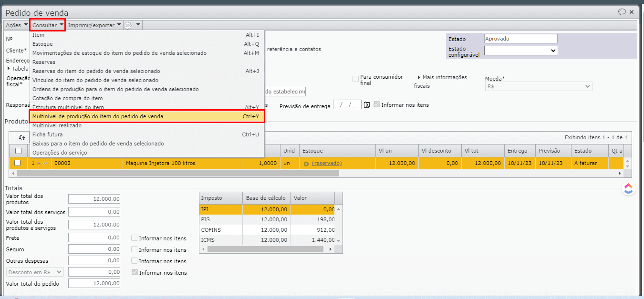Open the Estado configurável dropdown
The height and width of the screenshot is (299, 644).
(520, 51)
